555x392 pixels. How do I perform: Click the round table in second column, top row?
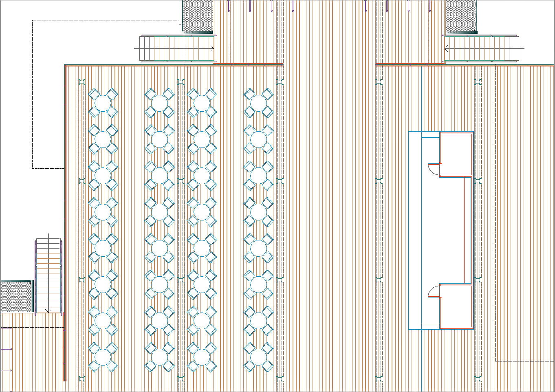(159, 104)
